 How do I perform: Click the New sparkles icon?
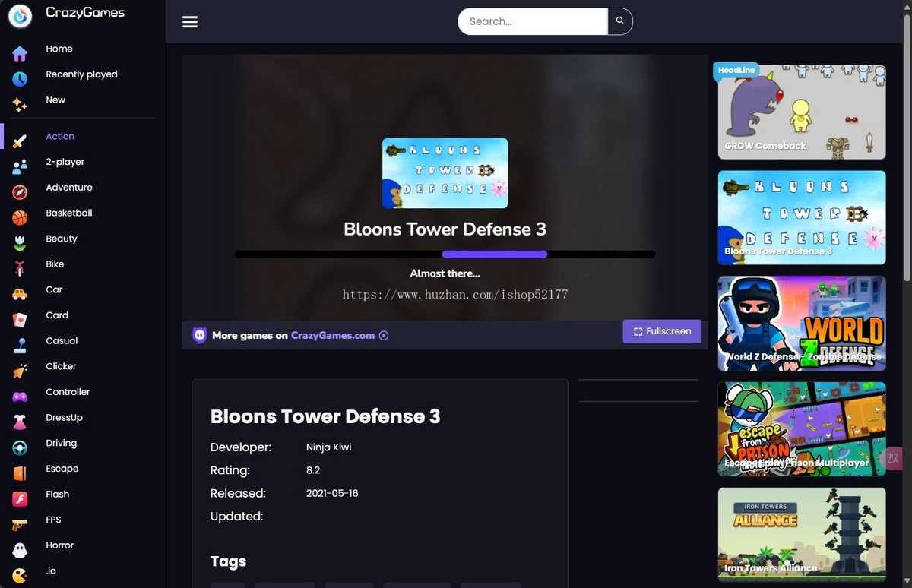coord(20,105)
